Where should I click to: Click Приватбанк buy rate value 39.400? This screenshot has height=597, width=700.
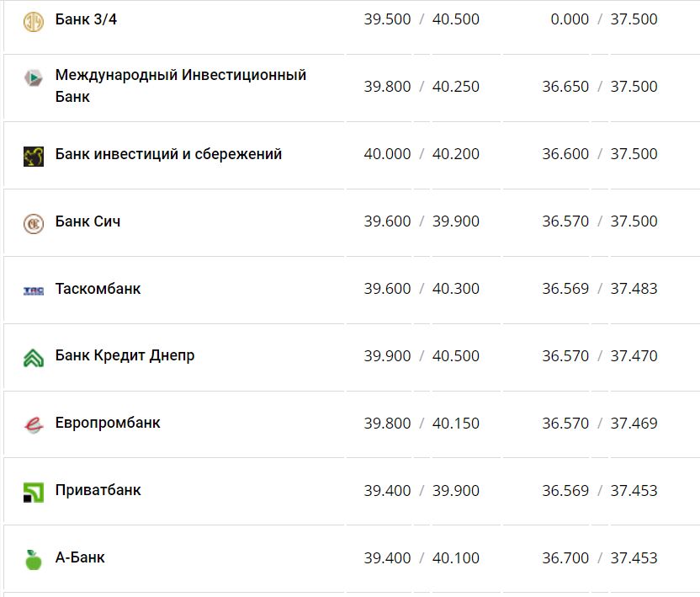click(385, 491)
